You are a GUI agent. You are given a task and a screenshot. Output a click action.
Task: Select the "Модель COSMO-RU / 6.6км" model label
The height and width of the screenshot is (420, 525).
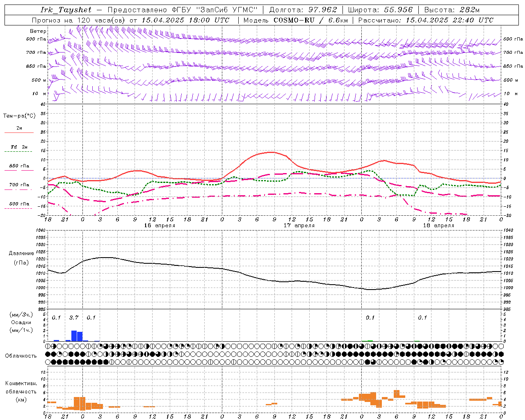(296, 20)
